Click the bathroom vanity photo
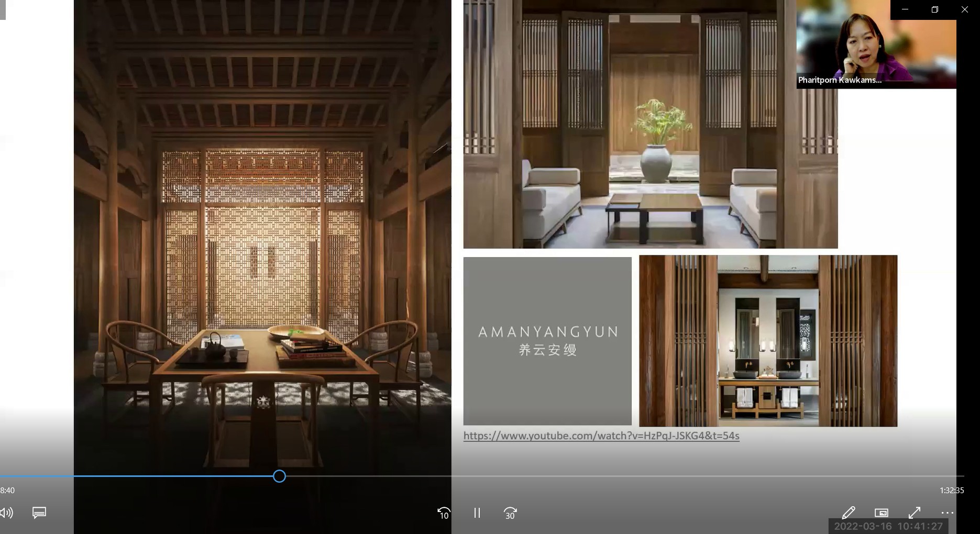 768,341
